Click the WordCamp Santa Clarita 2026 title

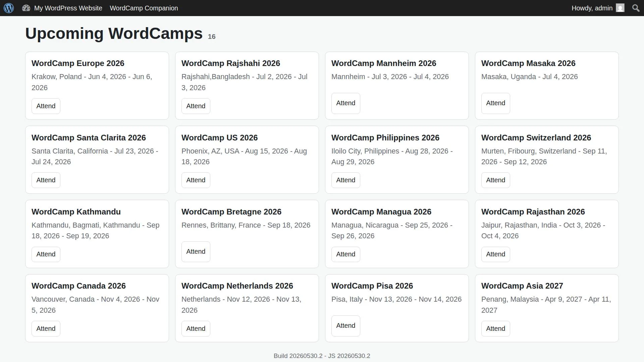(89, 138)
